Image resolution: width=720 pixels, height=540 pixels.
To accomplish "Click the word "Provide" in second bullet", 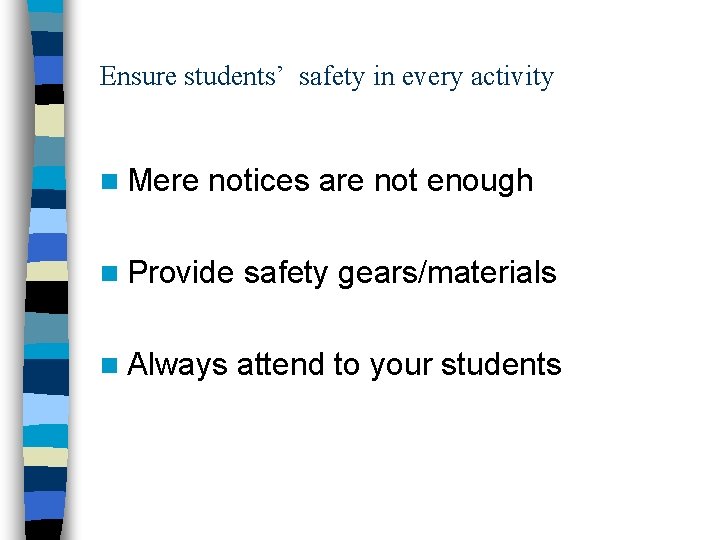I will click(x=181, y=272).
